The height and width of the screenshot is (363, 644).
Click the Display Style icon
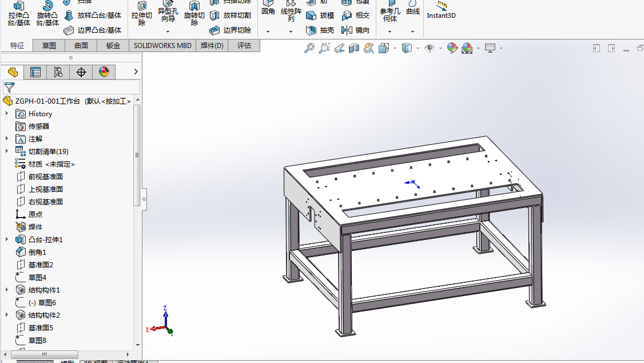pyautogui.click(x=407, y=48)
